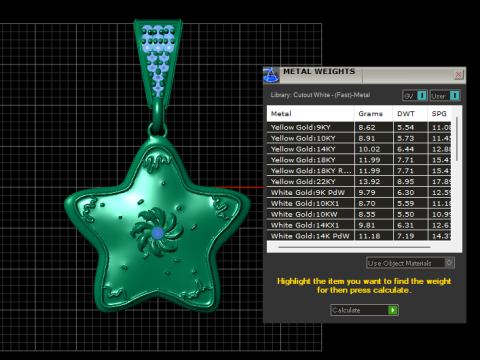Select the White Gold:10KW row

click(x=359, y=214)
